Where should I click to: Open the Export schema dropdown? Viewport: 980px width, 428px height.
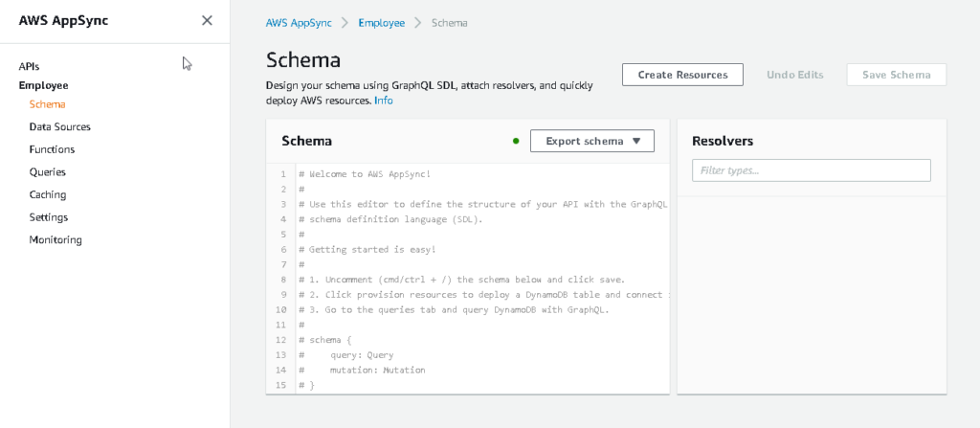591,141
